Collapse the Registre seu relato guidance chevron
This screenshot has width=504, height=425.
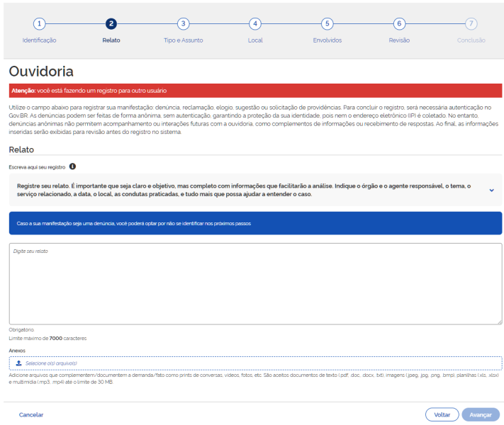click(491, 190)
